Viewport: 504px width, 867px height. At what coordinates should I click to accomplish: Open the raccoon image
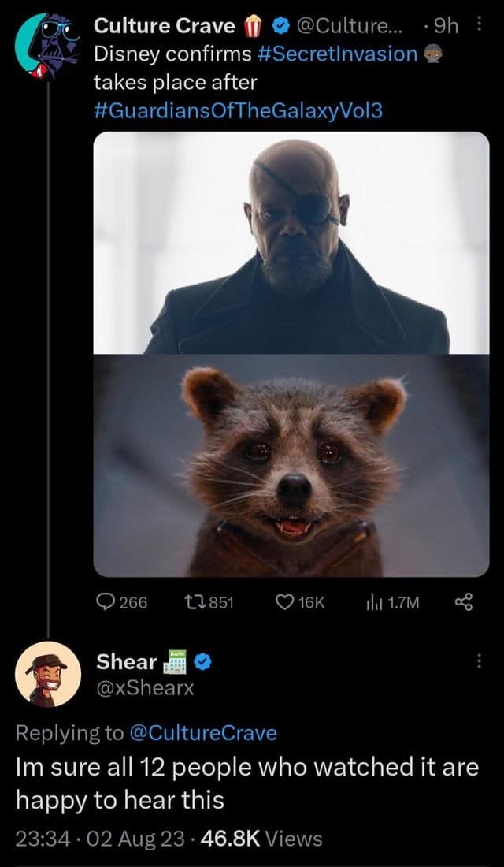291,465
